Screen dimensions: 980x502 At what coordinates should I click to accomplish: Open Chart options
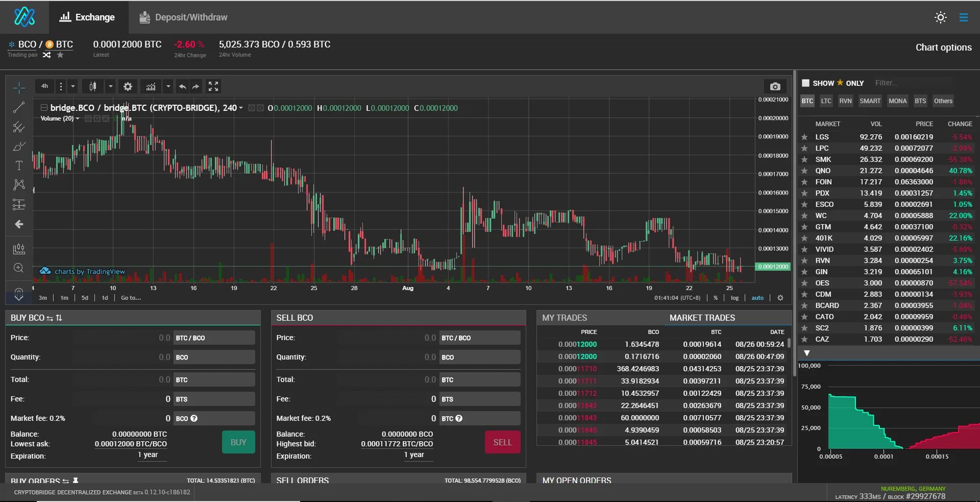(943, 47)
